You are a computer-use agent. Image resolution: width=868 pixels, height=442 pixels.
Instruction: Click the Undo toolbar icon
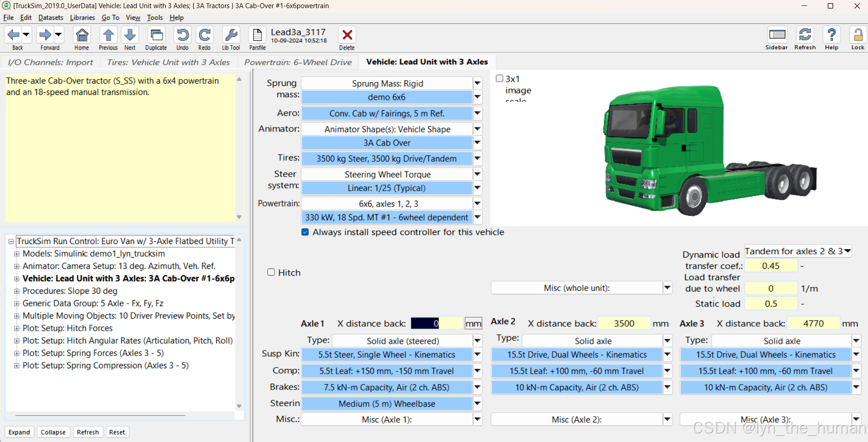pyautogui.click(x=182, y=35)
